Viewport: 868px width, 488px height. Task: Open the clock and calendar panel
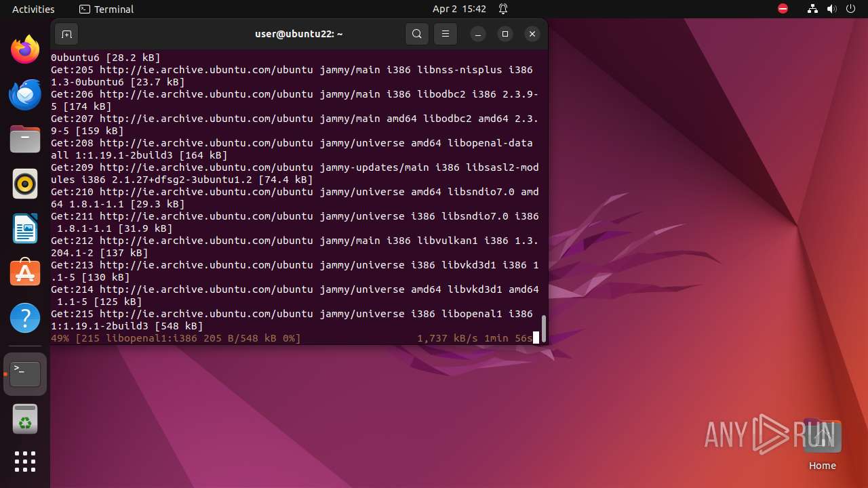(459, 9)
